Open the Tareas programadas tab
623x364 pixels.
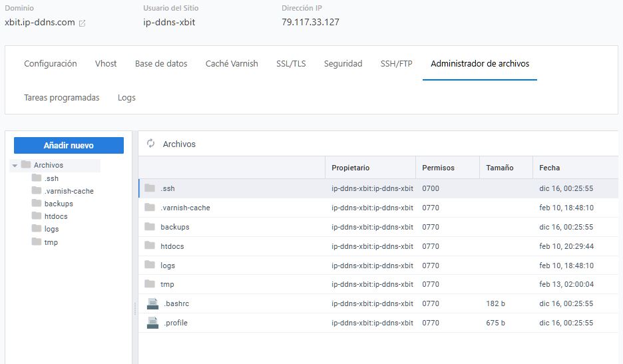pos(62,97)
